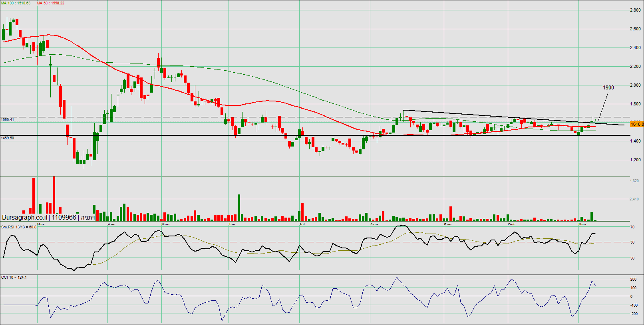This screenshot has width=644, height=325.
Task: Select the 1459.50 support level label
Action: tap(8, 138)
